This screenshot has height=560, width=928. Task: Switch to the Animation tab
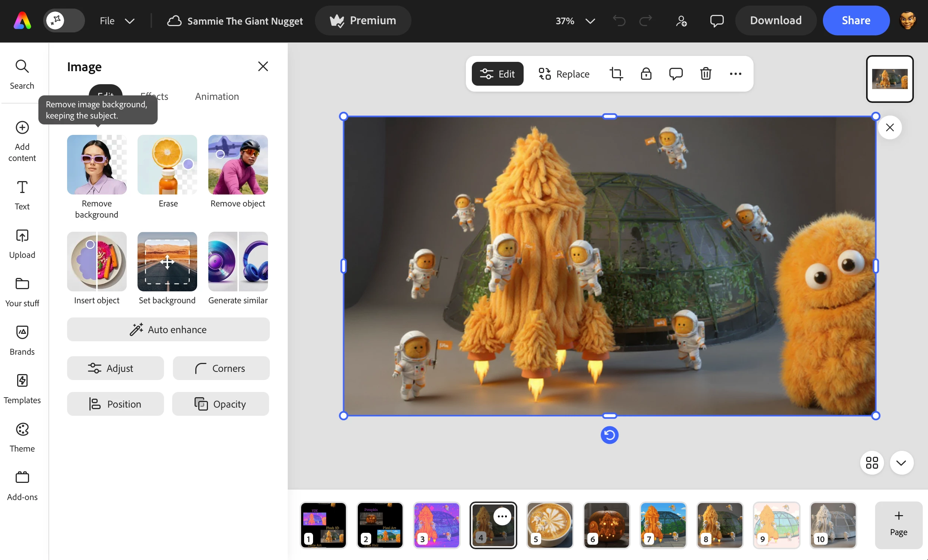coord(217,97)
